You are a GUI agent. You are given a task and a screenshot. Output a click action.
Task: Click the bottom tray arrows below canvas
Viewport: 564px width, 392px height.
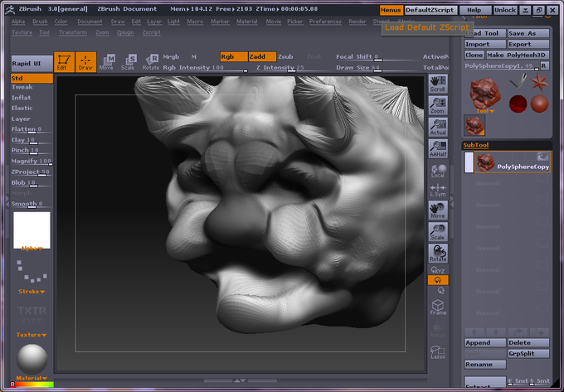[240, 380]
